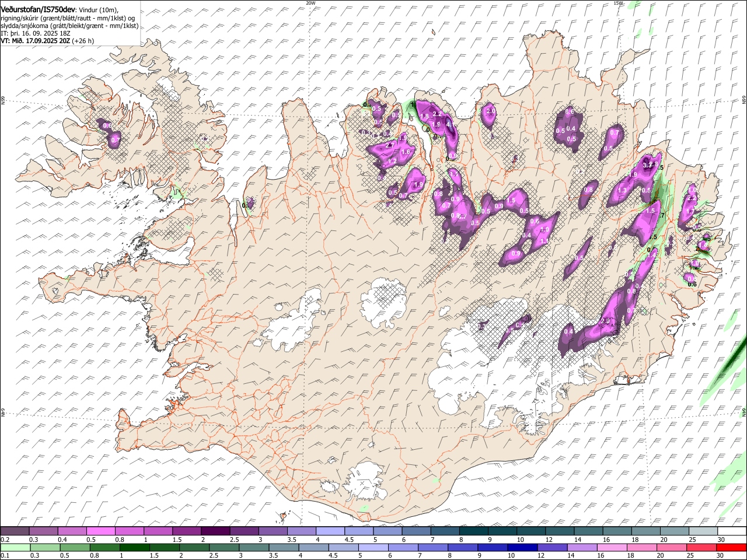Select top-row pale grey swatch between 25 and 30
The image size is (747, 560).
703,531
